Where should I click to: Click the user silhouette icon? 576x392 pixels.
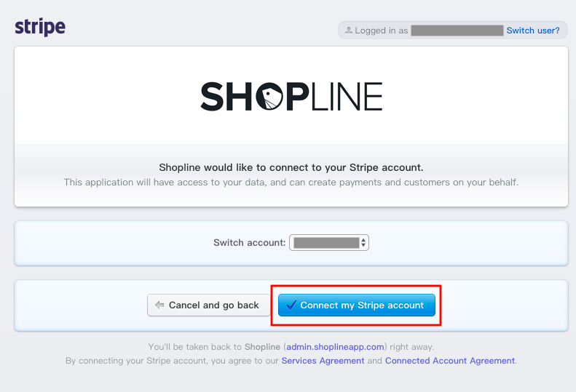pos(349,30)
